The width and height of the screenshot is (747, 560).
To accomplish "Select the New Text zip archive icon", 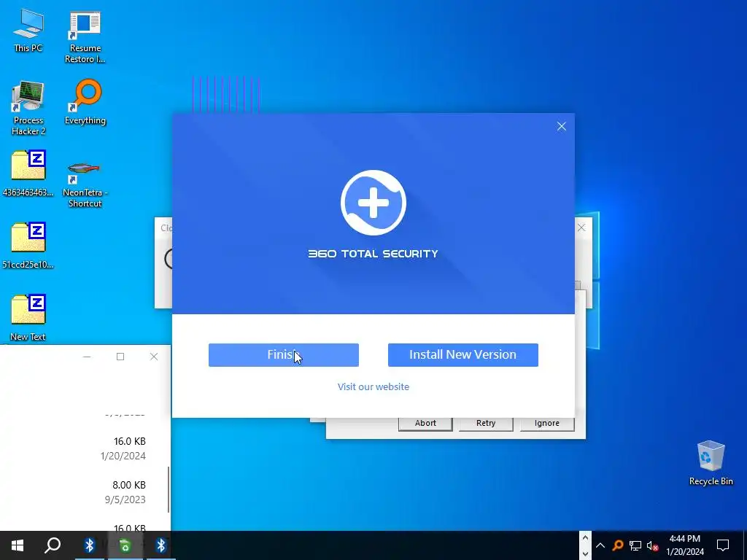I will (x=28, y=318).
